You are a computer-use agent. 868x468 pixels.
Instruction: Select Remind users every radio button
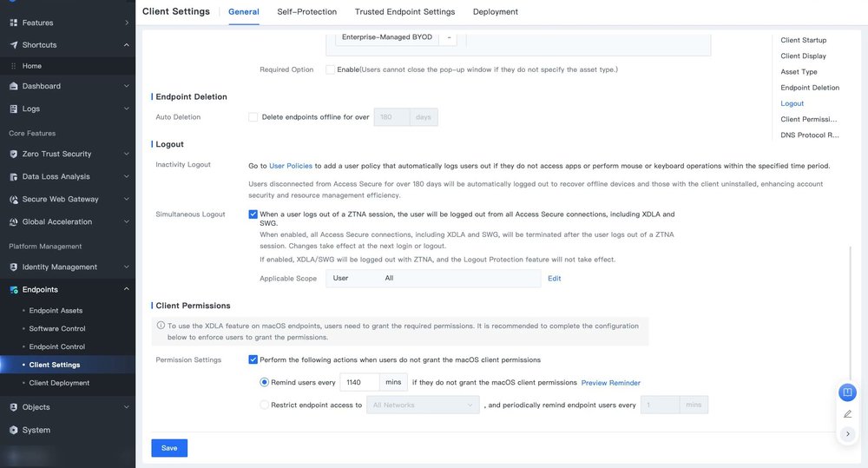tap(264, 382)
